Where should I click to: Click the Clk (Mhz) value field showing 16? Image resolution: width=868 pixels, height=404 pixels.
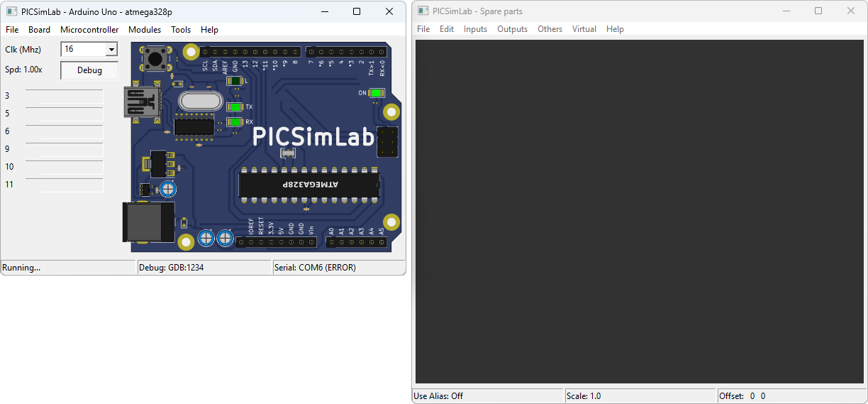coord(83,50)
